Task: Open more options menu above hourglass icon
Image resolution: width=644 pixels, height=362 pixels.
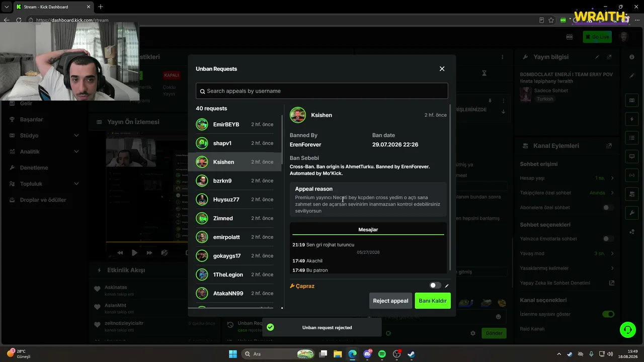Action: tap(503, 57)
